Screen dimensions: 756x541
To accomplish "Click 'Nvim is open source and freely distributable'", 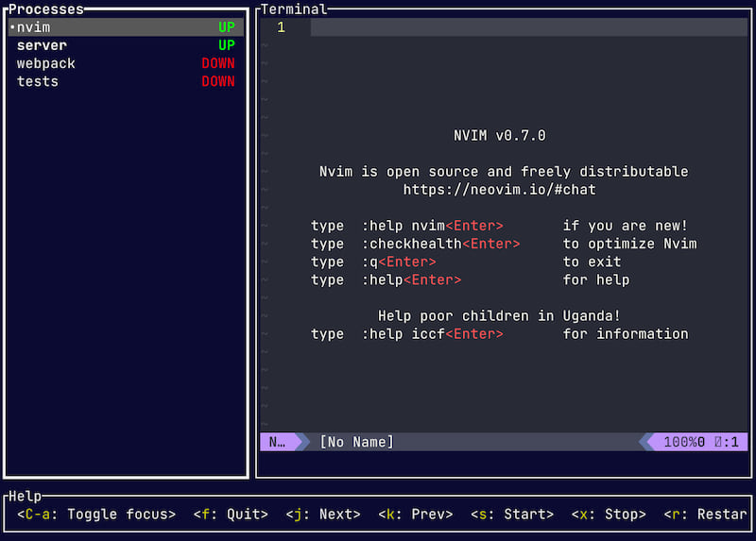I will [x=504, y=172].
